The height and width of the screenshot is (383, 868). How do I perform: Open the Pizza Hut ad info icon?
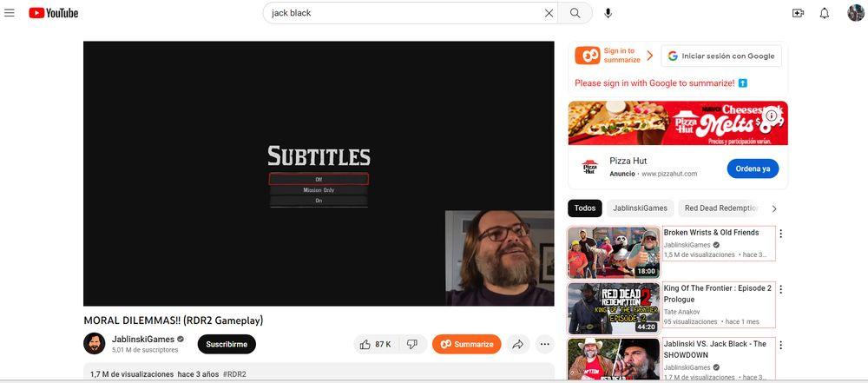pos(771,116)
